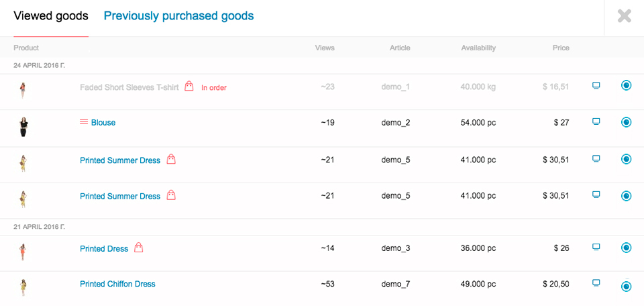Click the monitor icon in the Blouse row
Viewport: 644px width, 306px height.
point(596,121)
